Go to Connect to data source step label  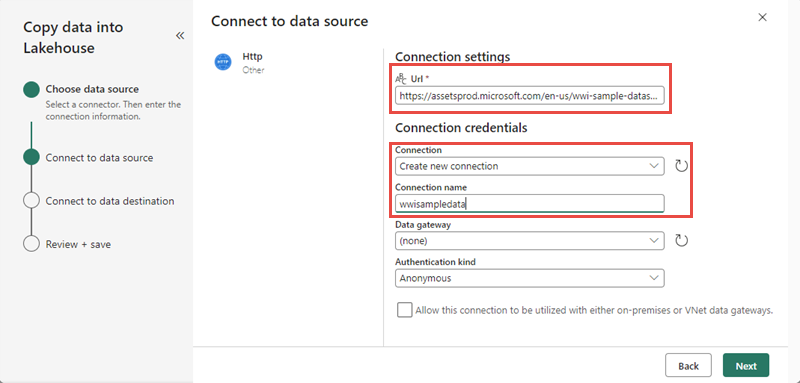click(99, 158)
